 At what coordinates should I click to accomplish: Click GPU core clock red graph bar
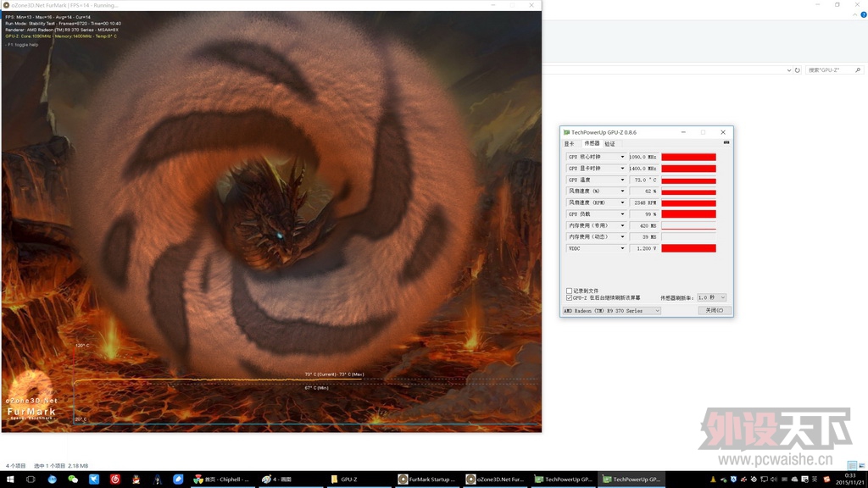pyautogui.click(x=688, y=157)
